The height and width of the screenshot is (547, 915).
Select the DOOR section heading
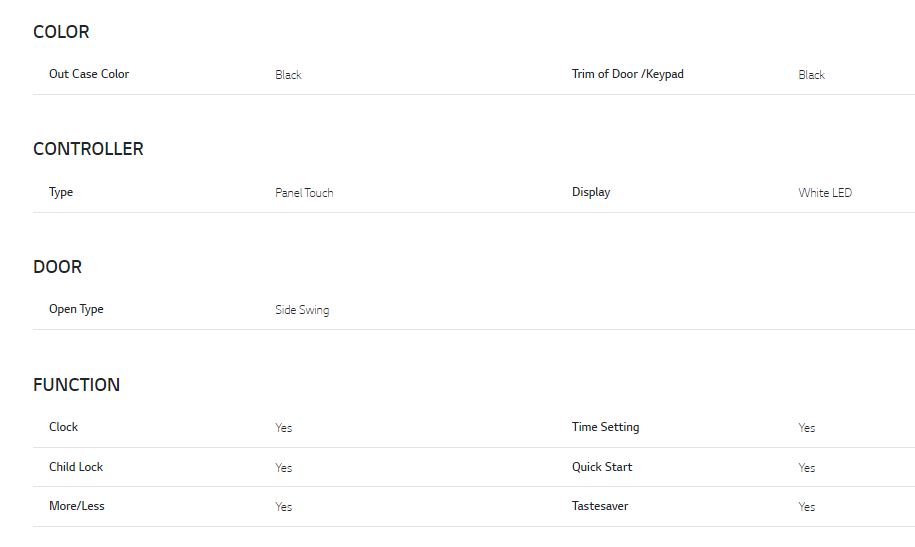click(x=57, y=267)
